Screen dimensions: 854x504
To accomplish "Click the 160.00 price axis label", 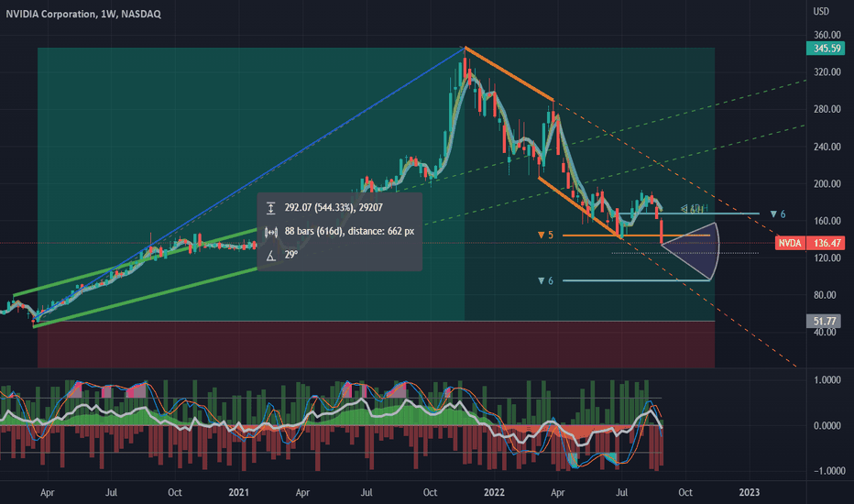I will pyautogui.click(x=827, y=221).
